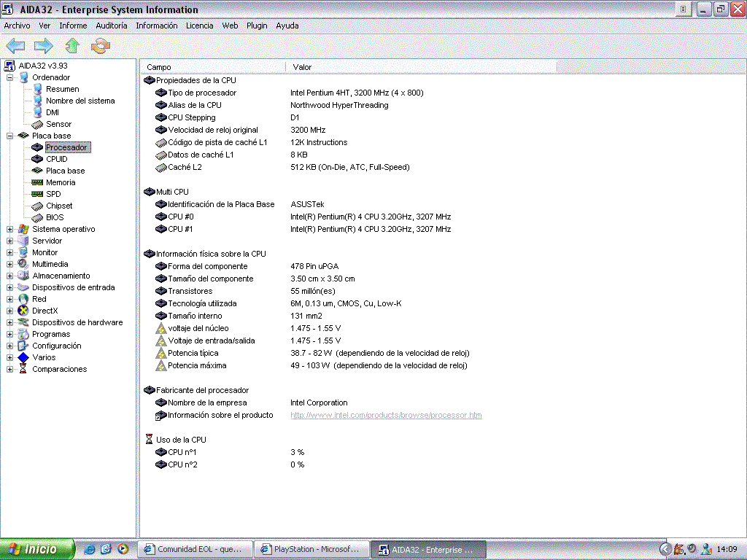The image size is (747, 560).
Task: Switch to PlayStation Microsoft taskbar window
Action: pyautogui.click(x=311, y=550)
